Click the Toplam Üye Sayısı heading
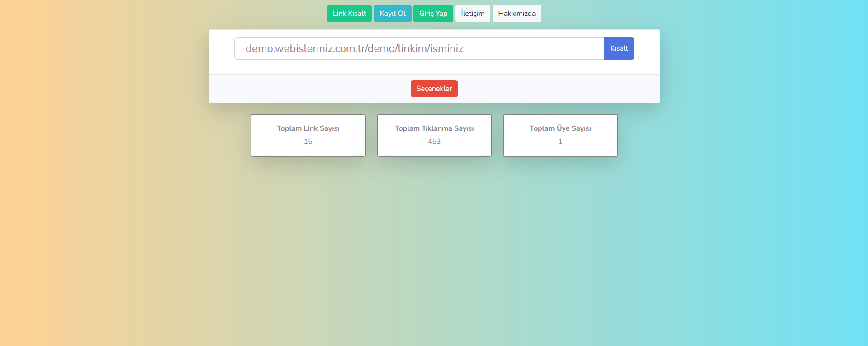 560,128
